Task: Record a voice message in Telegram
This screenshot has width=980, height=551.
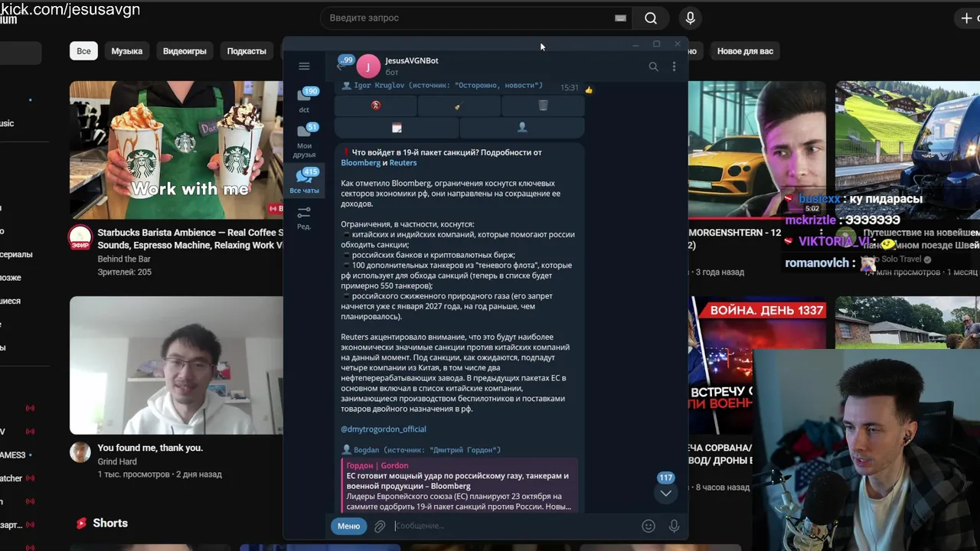Action: tap(674, 526)
